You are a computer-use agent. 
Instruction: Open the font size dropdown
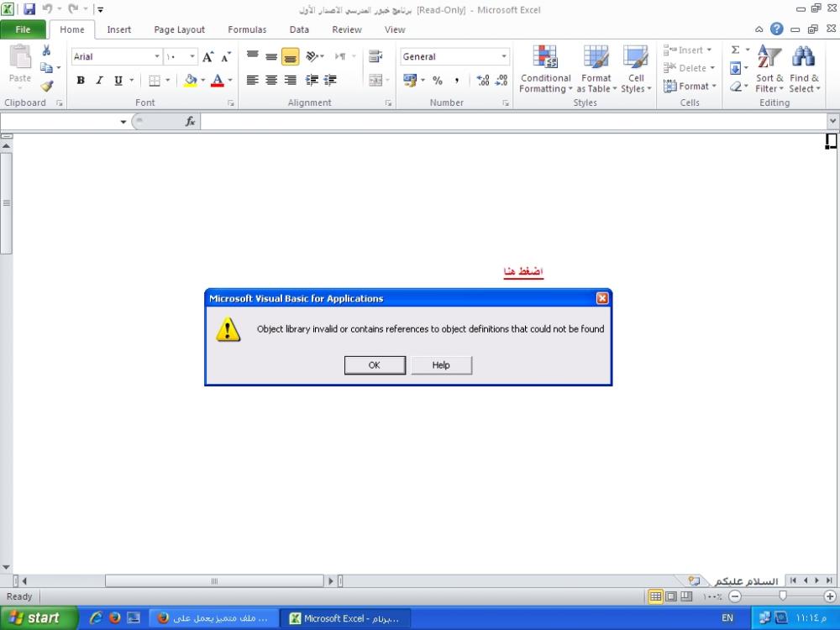pos(192,56)
